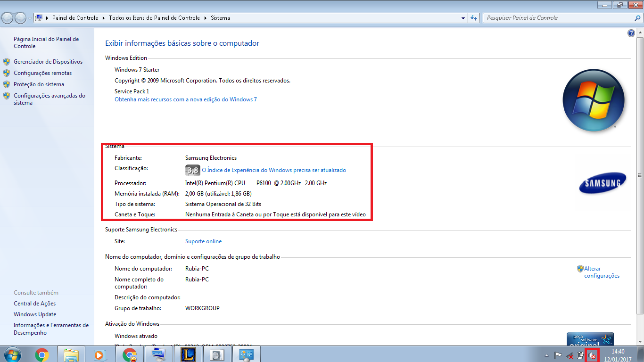Click the 'Samsung Electronics' manufacturer value
Viewport: 644px width, 362px height.
click(211, 158)
